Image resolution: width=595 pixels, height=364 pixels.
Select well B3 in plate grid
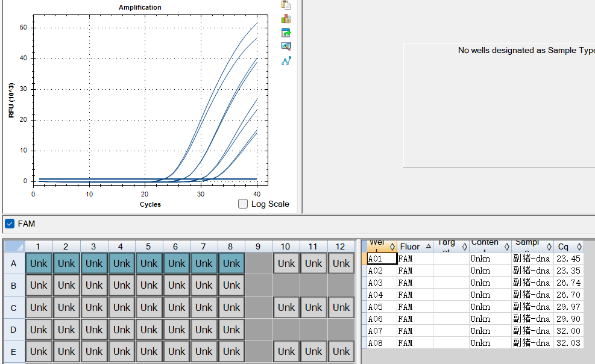[x=94, y=285]
